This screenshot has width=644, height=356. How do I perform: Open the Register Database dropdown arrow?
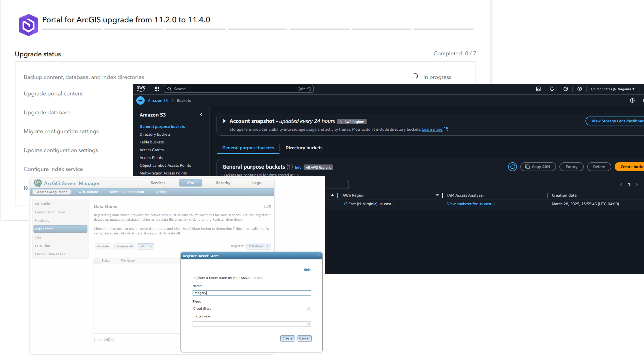point(268,246)
